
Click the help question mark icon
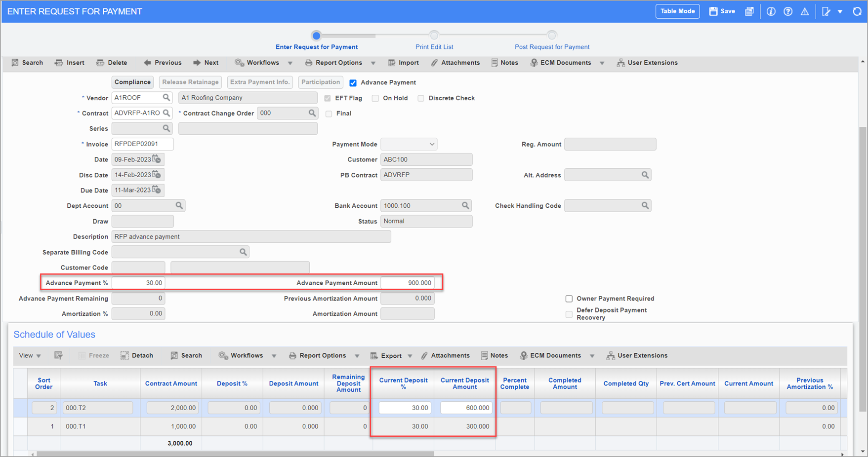(788, 11)
